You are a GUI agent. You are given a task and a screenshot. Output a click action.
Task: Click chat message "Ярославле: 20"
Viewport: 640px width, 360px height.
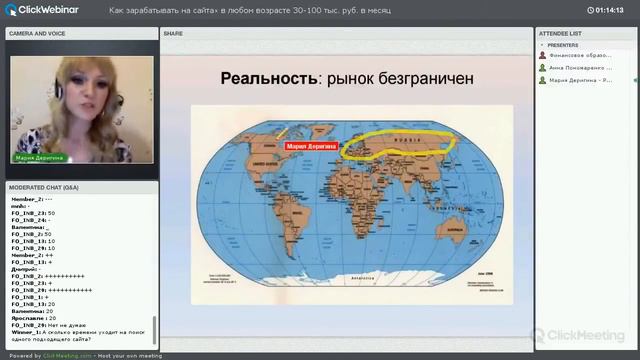33,318
